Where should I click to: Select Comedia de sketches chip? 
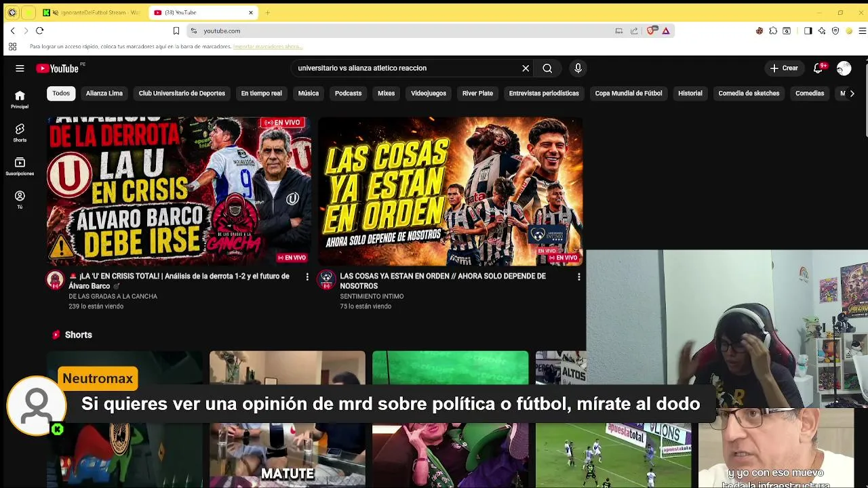pyautogui.click(x=749, y=94)
